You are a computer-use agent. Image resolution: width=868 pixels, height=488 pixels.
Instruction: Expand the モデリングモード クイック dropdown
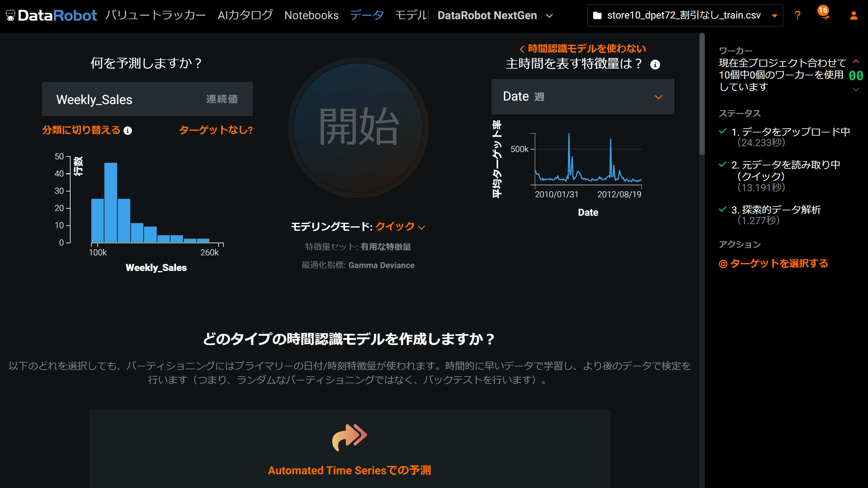click(x=400, y=226)
